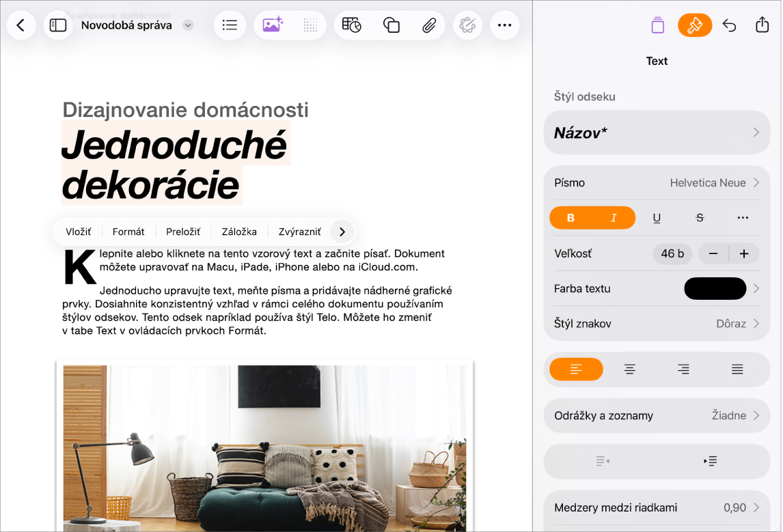The width and height of the screenshot is (783, 532).
Task: Click the dotted grid toolbar icon
Action: click(x=310, y=25)
